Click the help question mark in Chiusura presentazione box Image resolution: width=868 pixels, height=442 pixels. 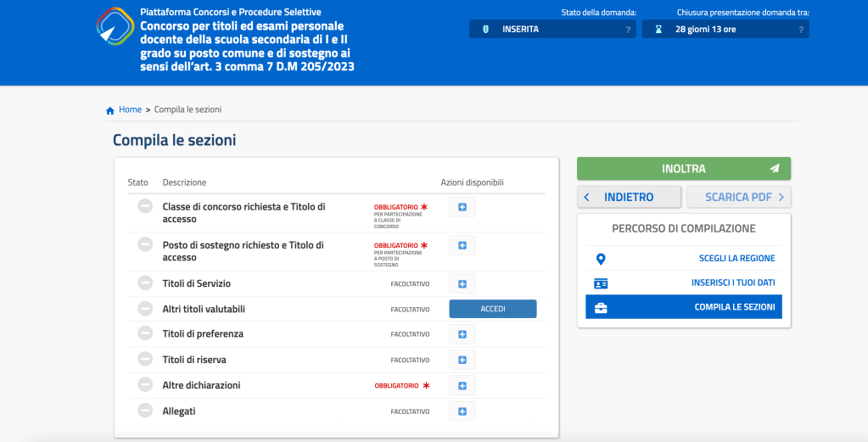pos(800,30)
